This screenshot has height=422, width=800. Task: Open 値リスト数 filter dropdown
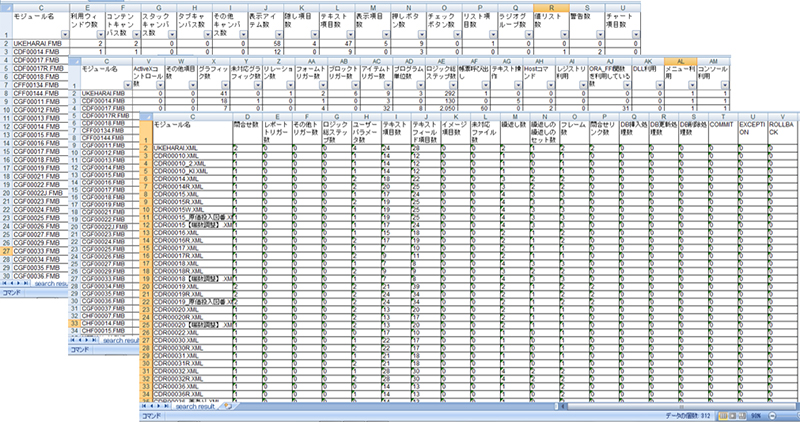point(565,35)
